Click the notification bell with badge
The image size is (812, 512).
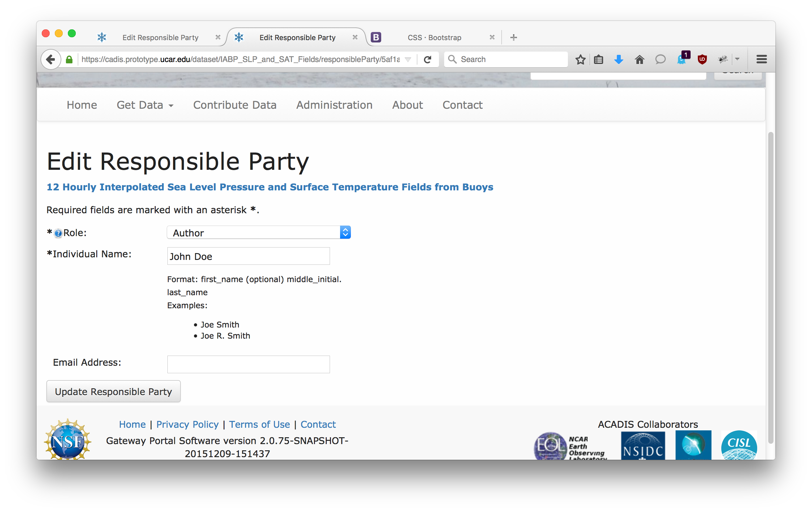point(682,60)
